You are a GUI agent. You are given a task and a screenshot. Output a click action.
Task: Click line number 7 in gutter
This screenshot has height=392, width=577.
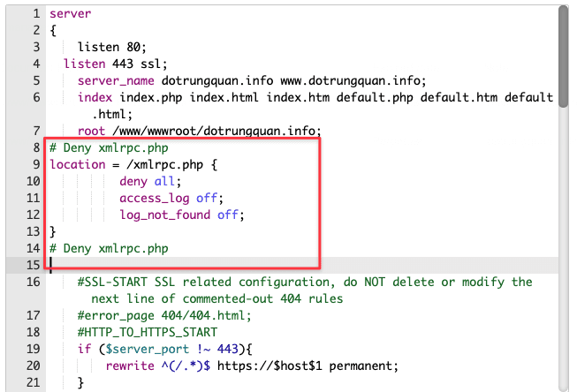(36, 131)
